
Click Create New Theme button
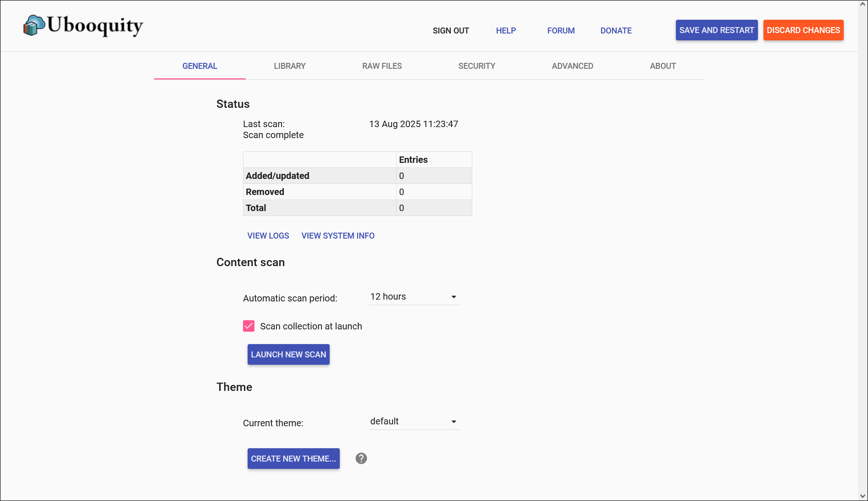tap(293, 459)
